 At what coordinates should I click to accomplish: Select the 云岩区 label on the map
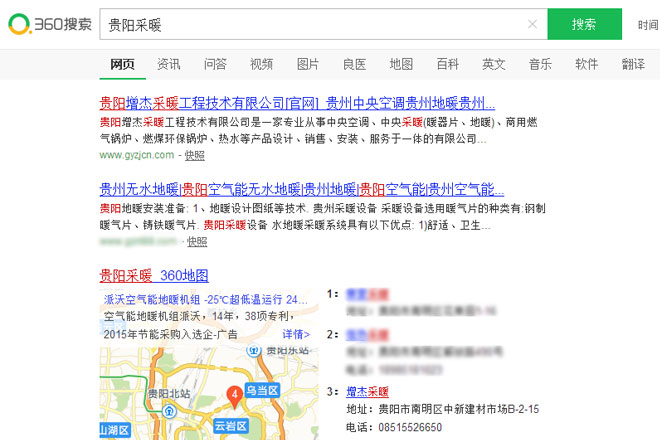[x=231, y=426]
